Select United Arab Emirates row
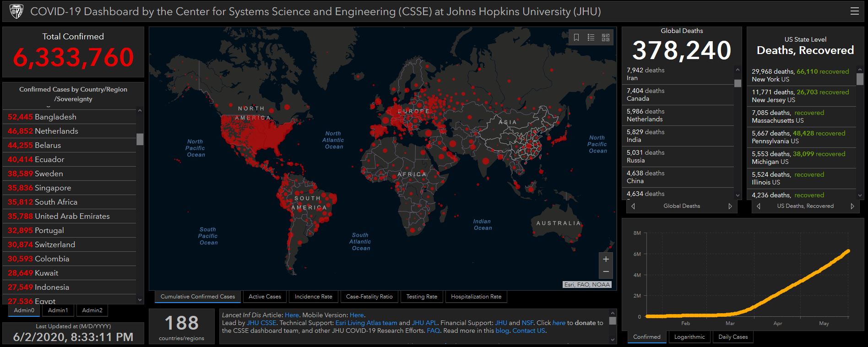868x347 pixels. pos(70,216)
